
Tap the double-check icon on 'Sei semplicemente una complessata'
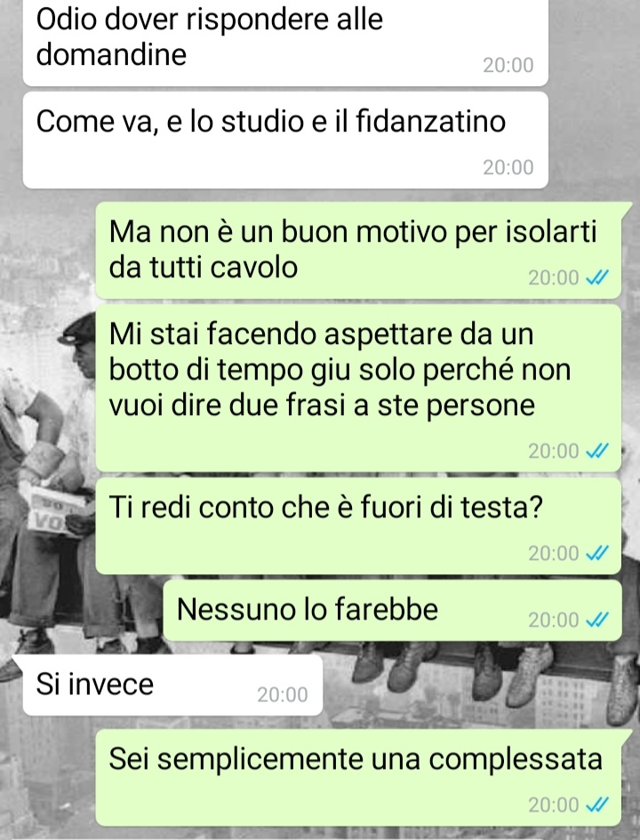(x=596, y=804)
